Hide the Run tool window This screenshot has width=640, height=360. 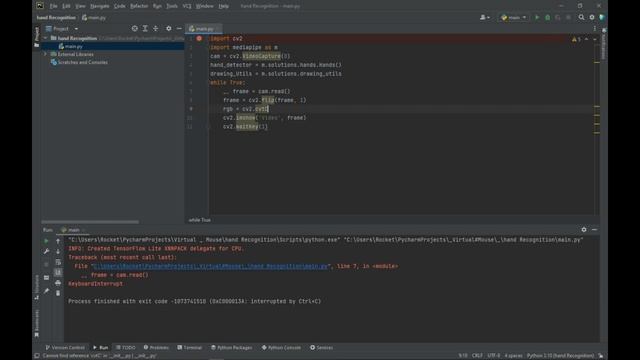pos(594,230)
